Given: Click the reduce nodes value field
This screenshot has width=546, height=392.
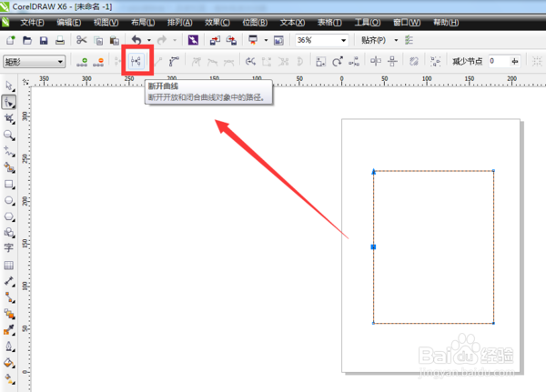Looking at the screenshot, I should click(x=499, y=61).
